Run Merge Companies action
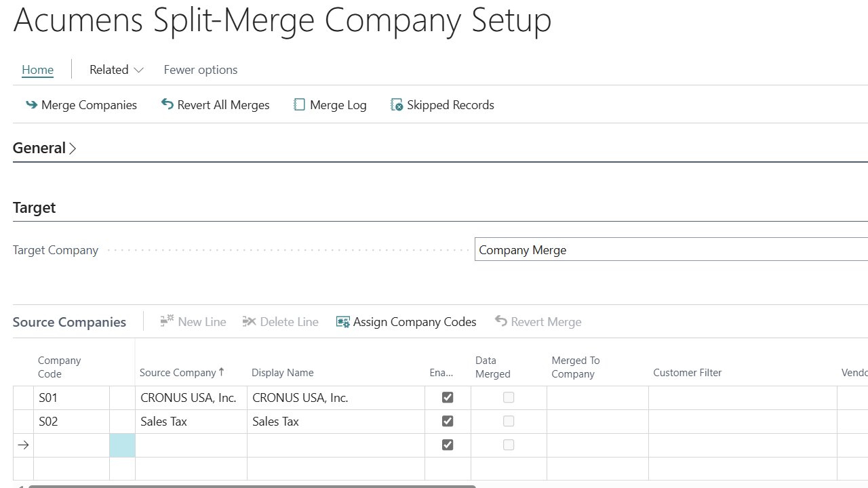 [81, 105]
